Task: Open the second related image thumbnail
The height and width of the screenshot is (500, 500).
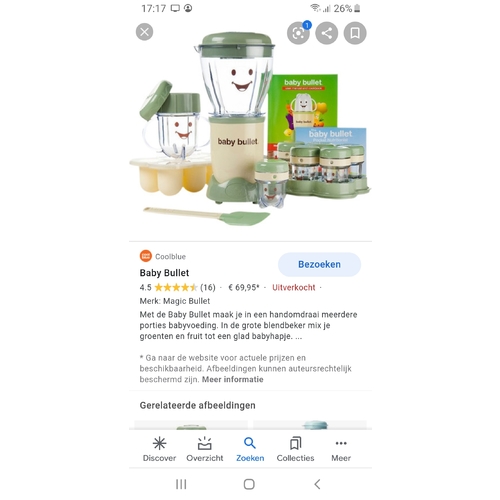Action: click(x=310, y=425)
